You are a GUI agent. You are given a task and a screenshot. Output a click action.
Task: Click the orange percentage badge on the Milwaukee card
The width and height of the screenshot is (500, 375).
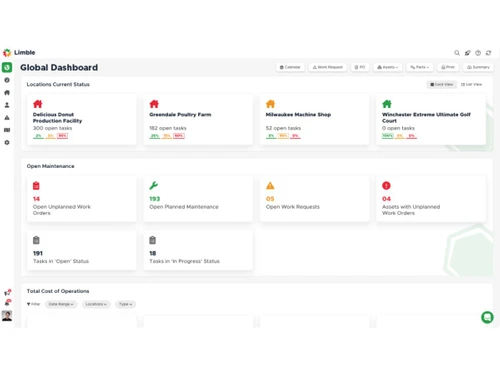tap(283, 136)
